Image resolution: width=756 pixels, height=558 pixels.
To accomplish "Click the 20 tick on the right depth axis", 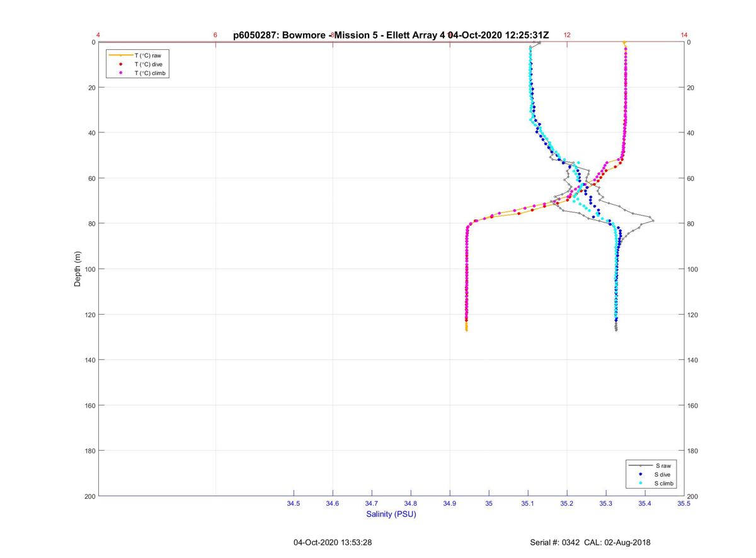I will click(691, 88).
